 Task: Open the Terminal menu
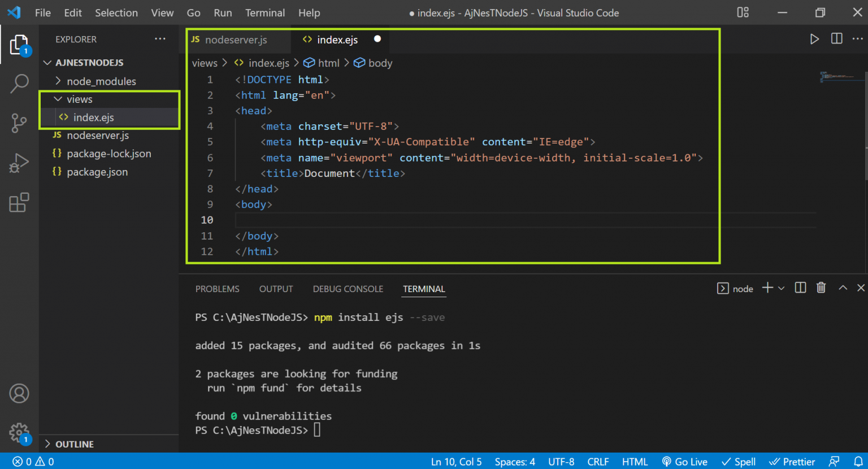[x=264, y=12]
